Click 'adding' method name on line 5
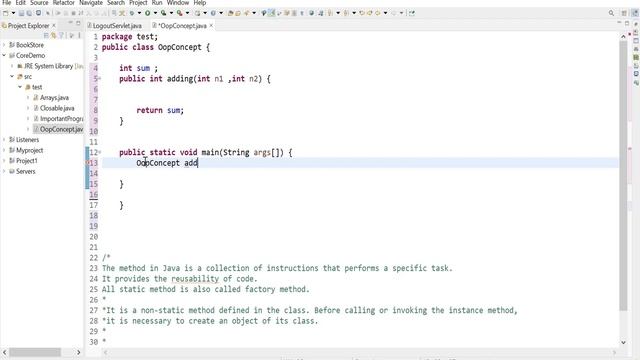The width and height of the screenshot is (640, 360). pos(180,79)
